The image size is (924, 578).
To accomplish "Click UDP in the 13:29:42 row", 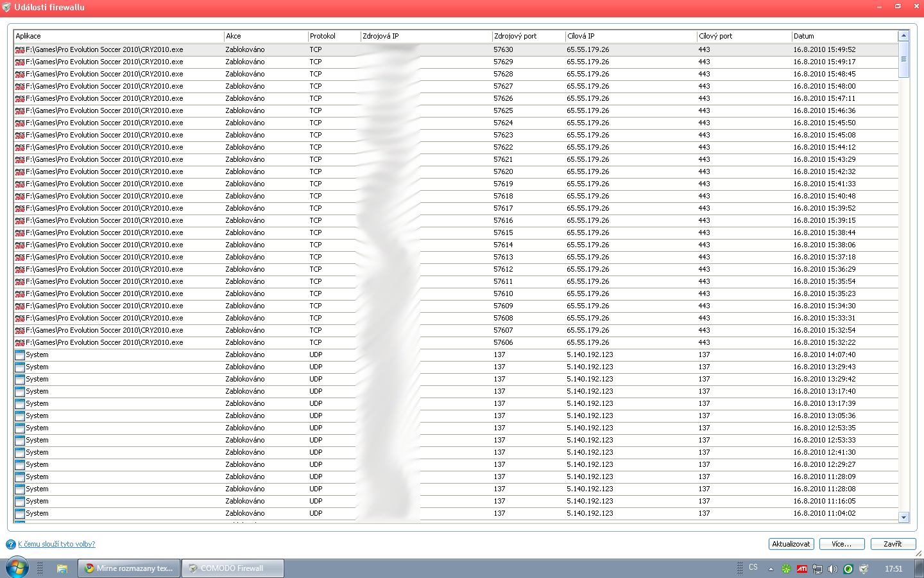I will [x=316, y=380].
